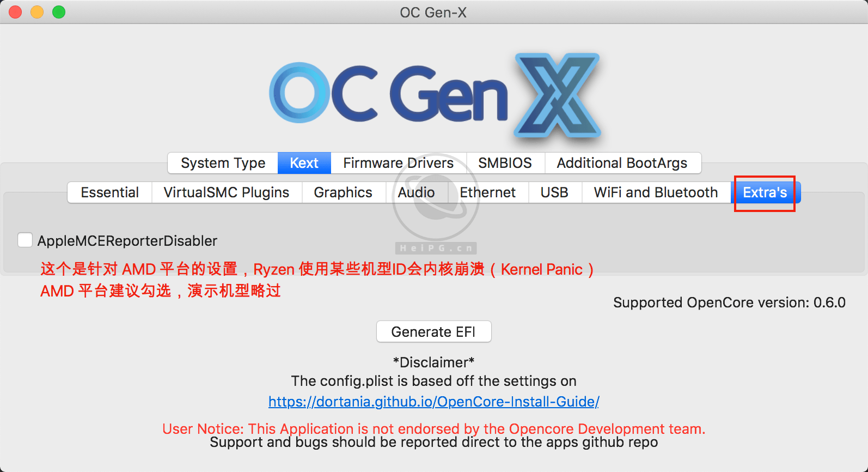Select the Essential kext sub-tab
Viewport: 868px width, 472px height.
[109, 192]
